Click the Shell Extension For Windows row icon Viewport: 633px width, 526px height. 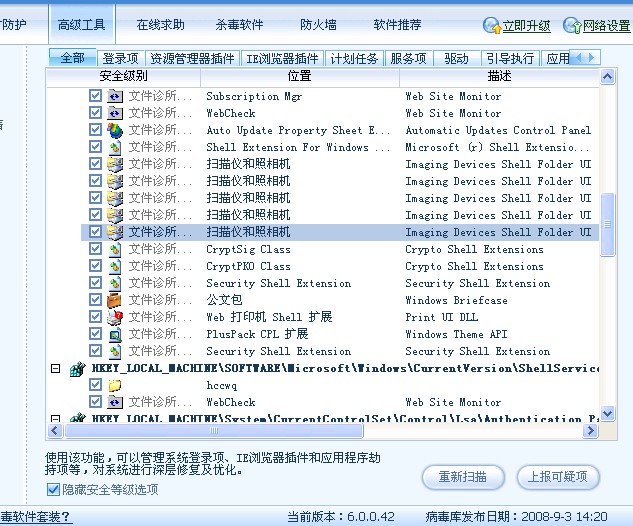coord(115,147)
